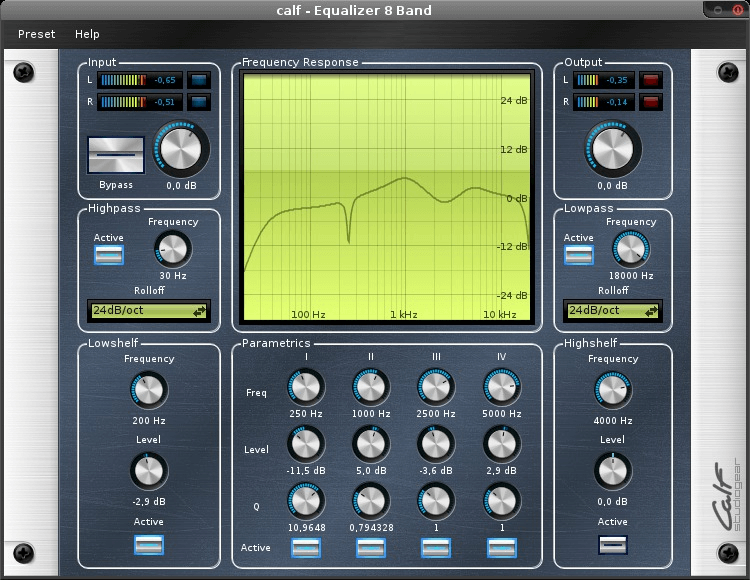
Task: Click the Output '0,0 dB' value
Action: (612, 186)
